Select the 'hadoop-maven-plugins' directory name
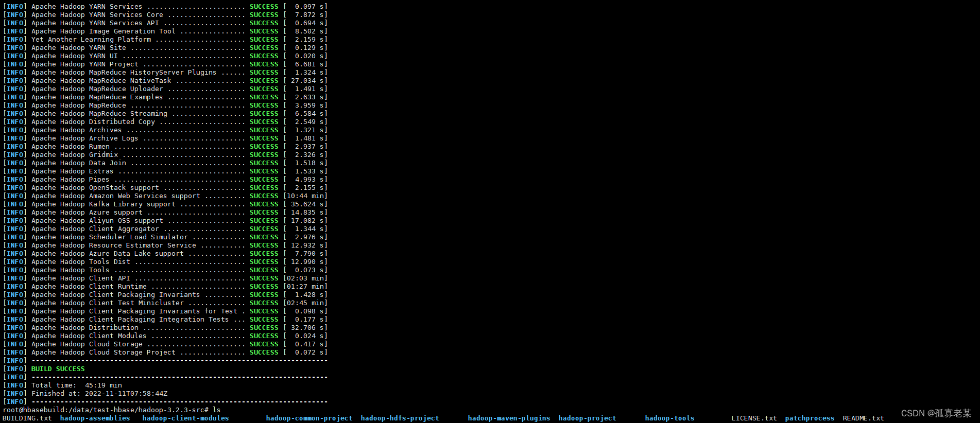The height and width of the screenshot is (423, 980). pyautogui.click(x=509, y=418)
